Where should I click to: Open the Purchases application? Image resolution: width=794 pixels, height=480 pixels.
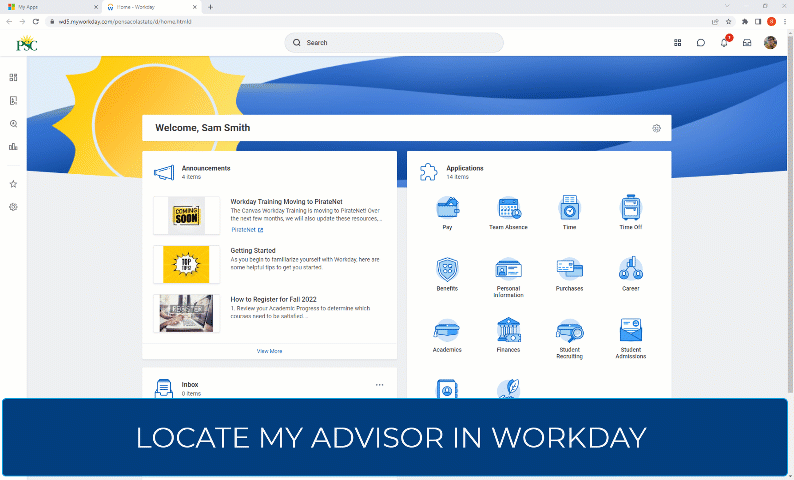[x=570, y=274]
